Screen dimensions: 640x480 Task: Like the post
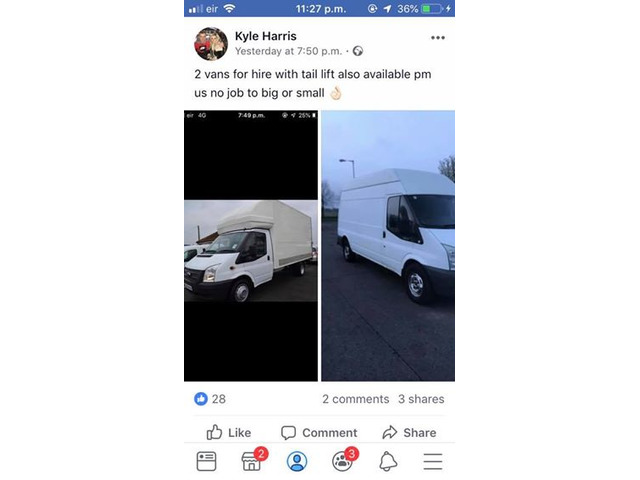point(229,432)
